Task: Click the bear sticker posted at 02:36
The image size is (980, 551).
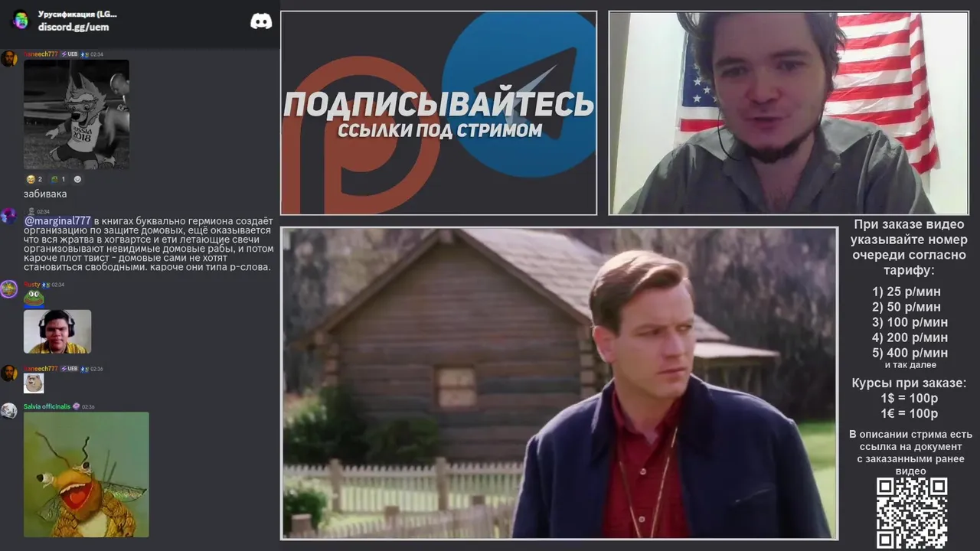Action: [34, 383]
